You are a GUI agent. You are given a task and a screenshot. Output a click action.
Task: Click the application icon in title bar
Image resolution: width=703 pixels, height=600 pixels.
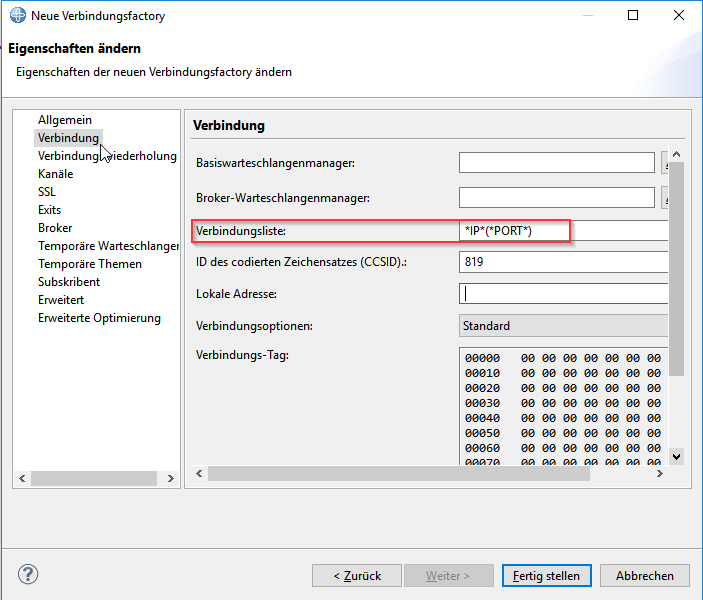[x=17, y=16]
